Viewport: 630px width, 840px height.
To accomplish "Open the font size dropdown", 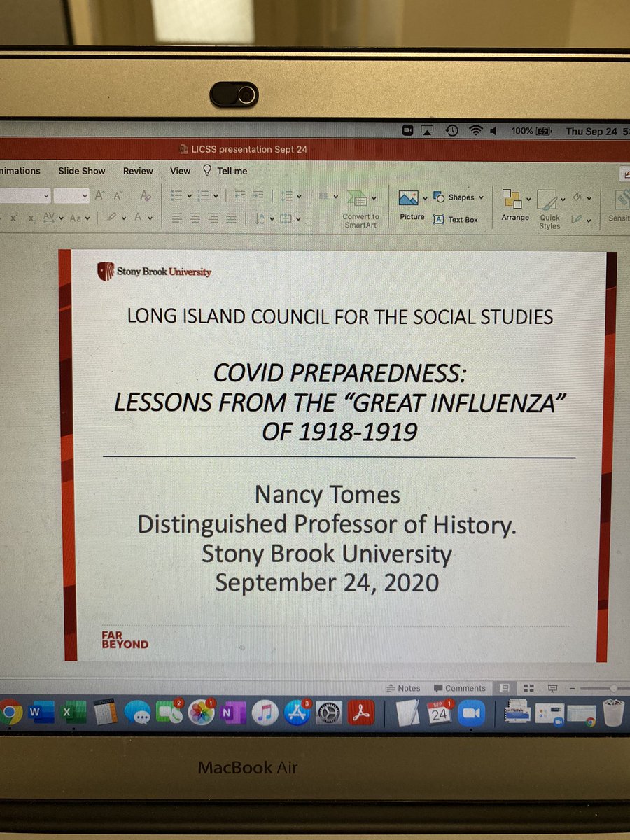I will pyautogui.click(x=85, y=197).
